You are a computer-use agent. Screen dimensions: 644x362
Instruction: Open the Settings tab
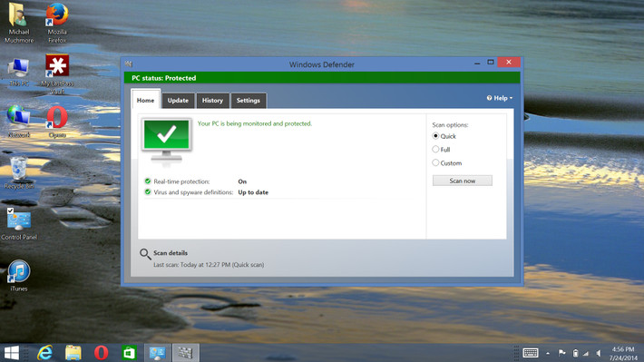pyautogui.click(x=248, y=101)
